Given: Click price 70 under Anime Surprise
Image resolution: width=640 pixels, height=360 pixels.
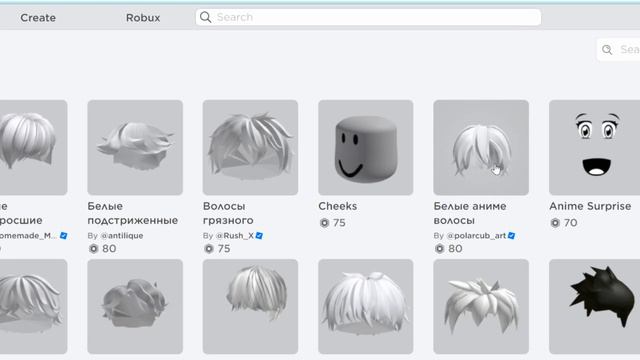Looking at the screenshot, I should (x=571, y=223).
